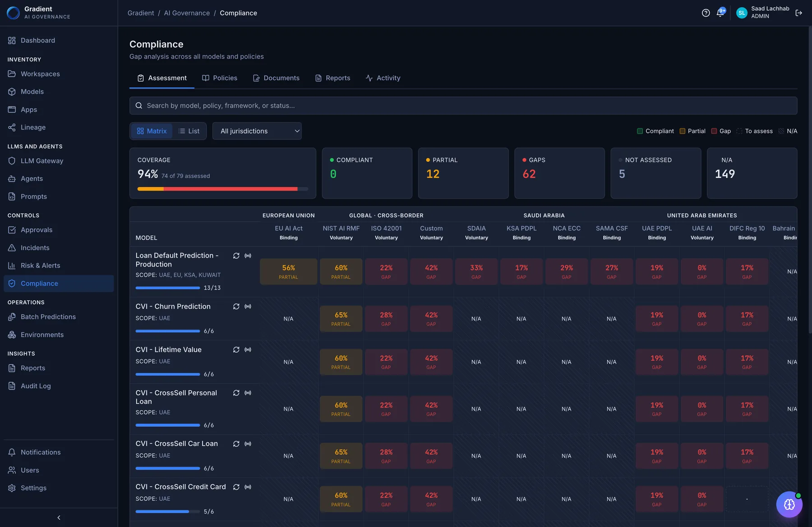Open the floating AI assistant button

click(x=789, y=504)
